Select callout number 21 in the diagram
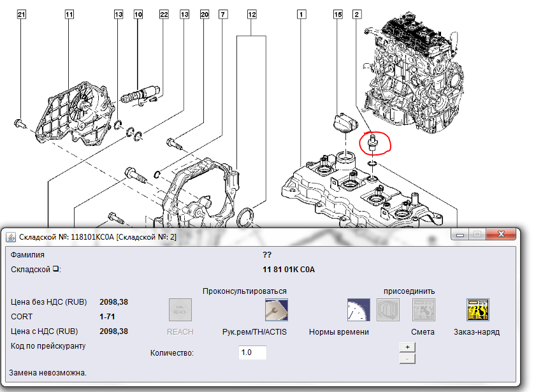The width and height of the screenshot is (536, 392). tap(21, 15)
